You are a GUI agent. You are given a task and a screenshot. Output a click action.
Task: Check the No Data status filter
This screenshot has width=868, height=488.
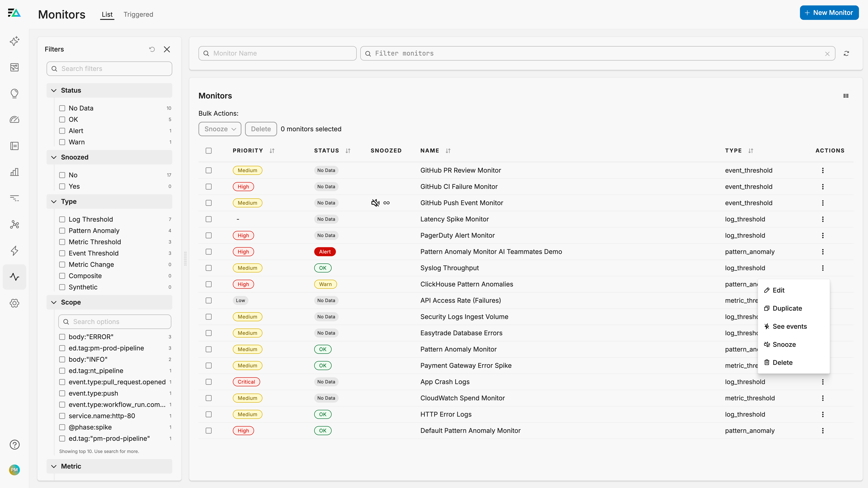(x=62, y=108)
